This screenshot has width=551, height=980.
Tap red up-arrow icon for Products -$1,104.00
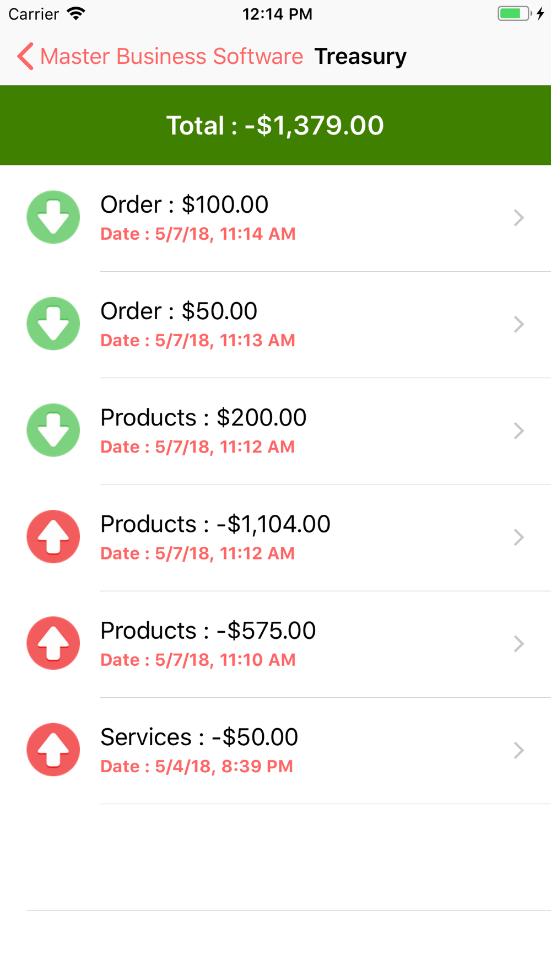53,536
